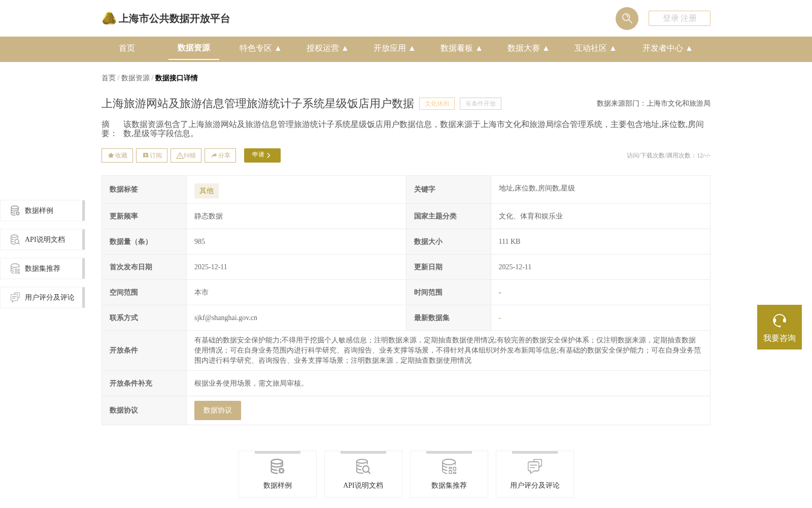The image size is (812, 508).
Task: Click 登录 注册 button
Action: point(680,18)
